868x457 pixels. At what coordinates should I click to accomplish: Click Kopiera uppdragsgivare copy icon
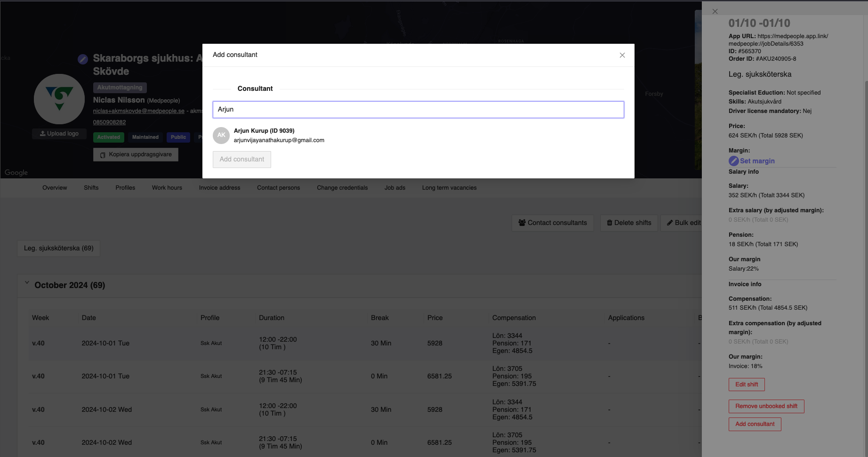pyautogui.click(x=103, y=155)
